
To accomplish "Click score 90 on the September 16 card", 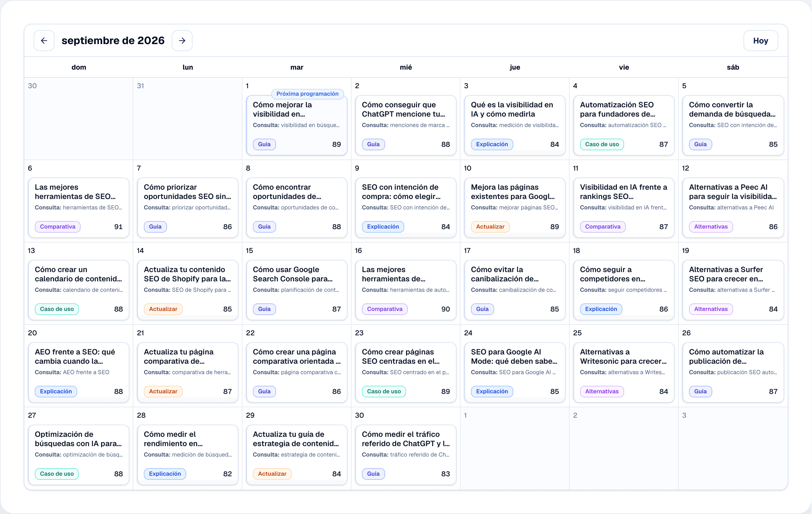I will tap(445, 309).
